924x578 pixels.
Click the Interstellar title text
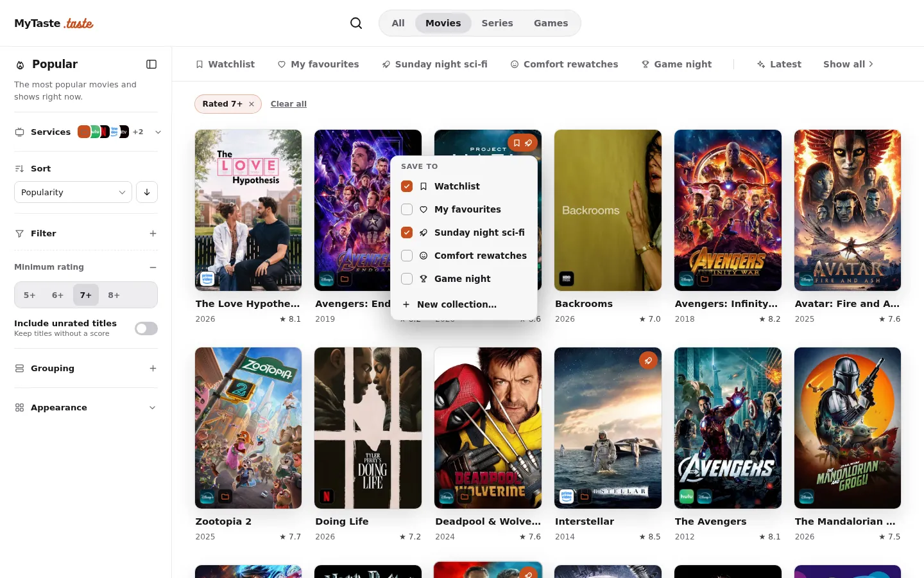[x=585, y=521]
